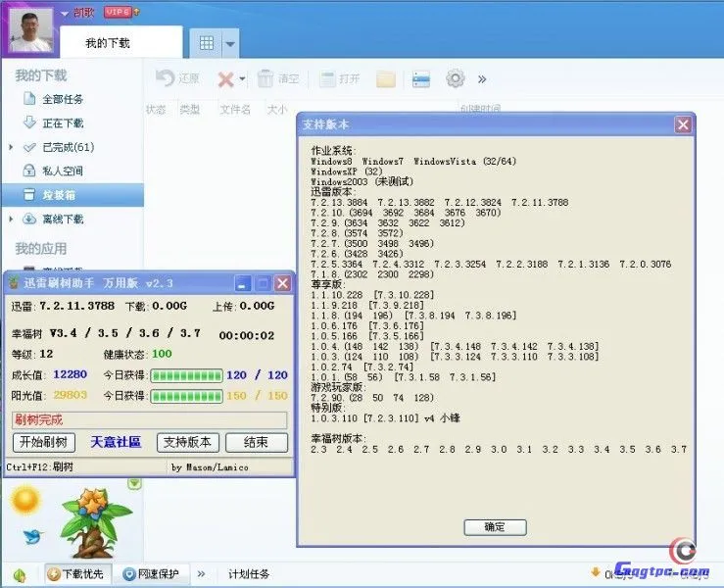Minimize the 迅雷刷树助手 window
Viewport: 724px width, 588px height.
point(242,283)
